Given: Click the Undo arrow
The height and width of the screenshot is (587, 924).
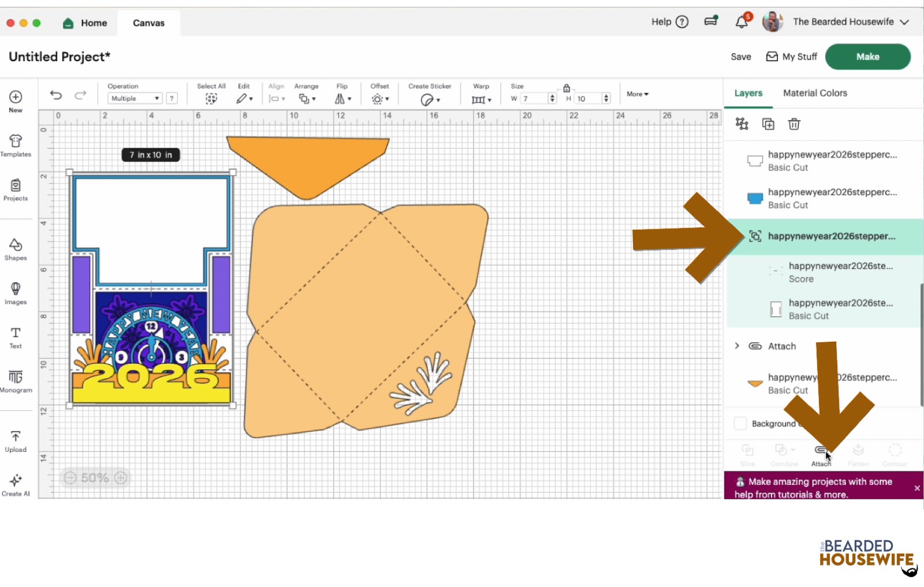Looking at the screenshot, I should point(56,95).
